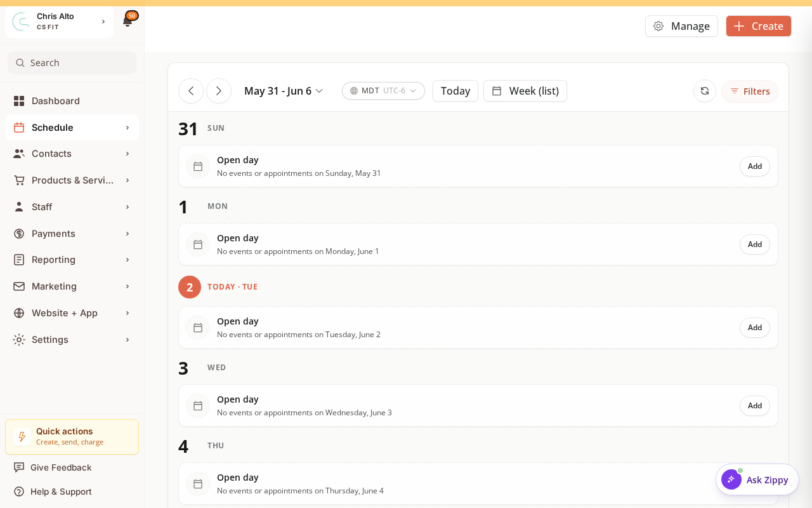Click the Products & Services cart icon
Viewport: 812px width, 508px height.
click(19, 180)
